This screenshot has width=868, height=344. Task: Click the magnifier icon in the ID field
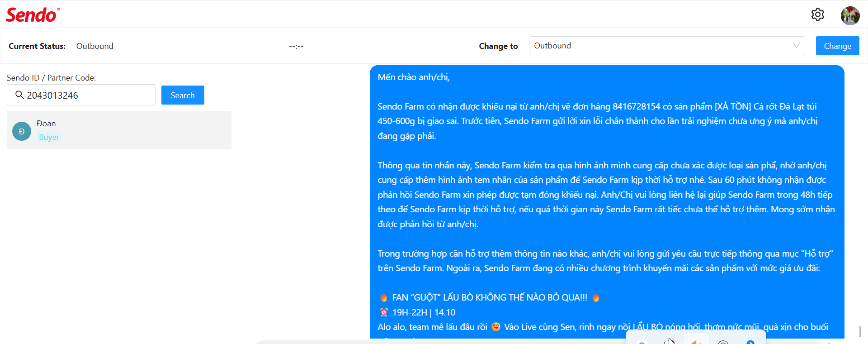pyautogui.click(x=19, y=95)
